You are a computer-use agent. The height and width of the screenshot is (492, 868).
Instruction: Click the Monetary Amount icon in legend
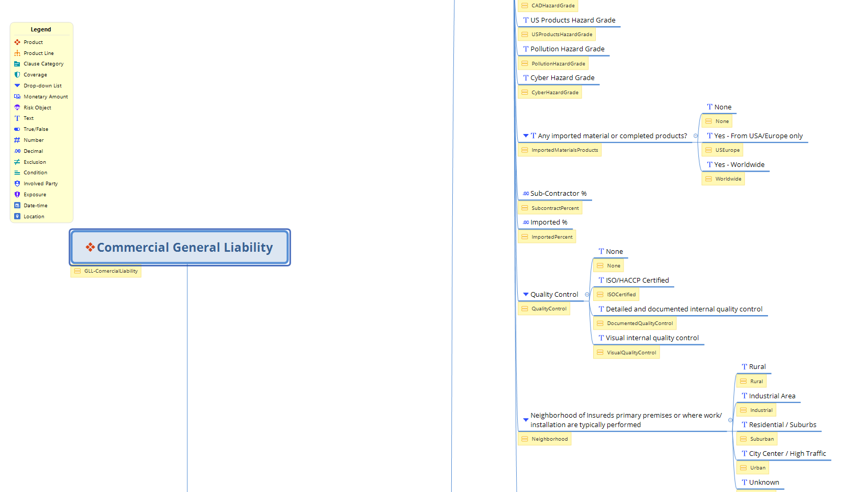pos(17,96)
